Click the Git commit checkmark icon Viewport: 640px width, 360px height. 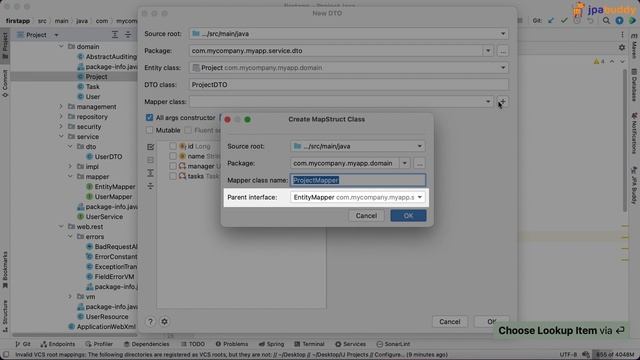(564, 20)
